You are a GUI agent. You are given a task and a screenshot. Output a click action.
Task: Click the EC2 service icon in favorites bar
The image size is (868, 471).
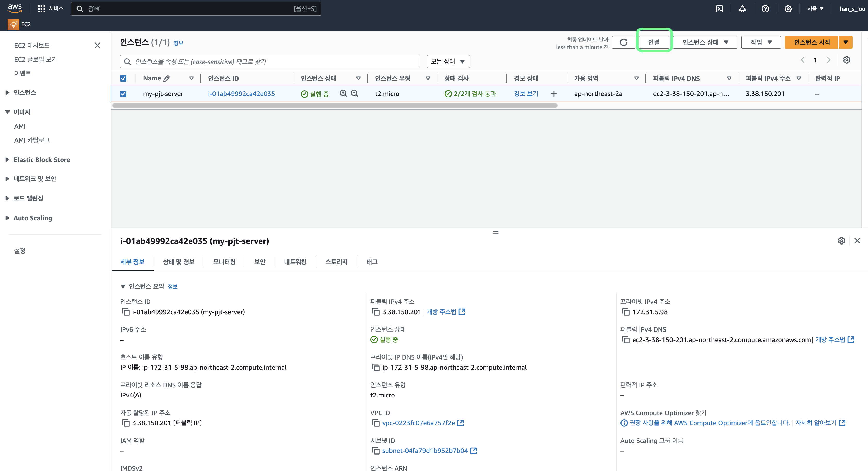pyautogui.click(x=13, y=24)
